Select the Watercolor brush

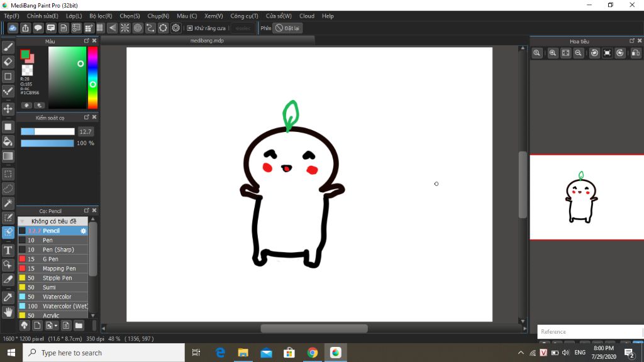tap(53, 297)
